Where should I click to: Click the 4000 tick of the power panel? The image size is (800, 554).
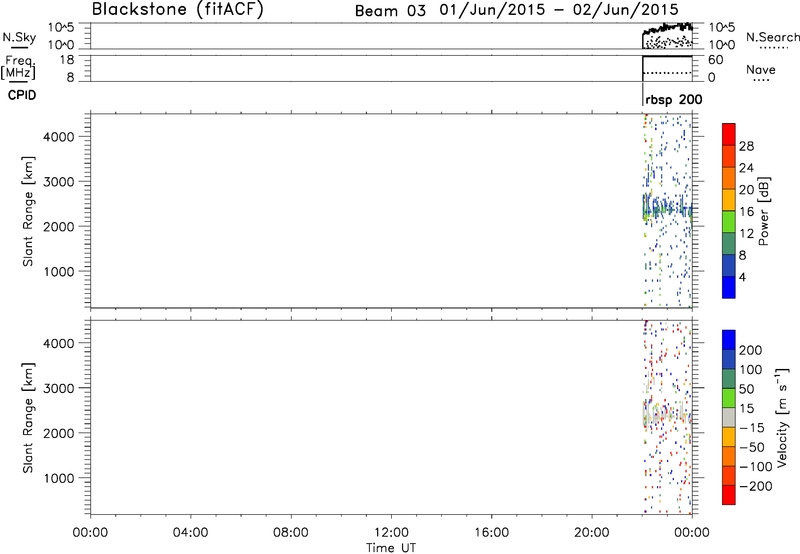point(59,137)
